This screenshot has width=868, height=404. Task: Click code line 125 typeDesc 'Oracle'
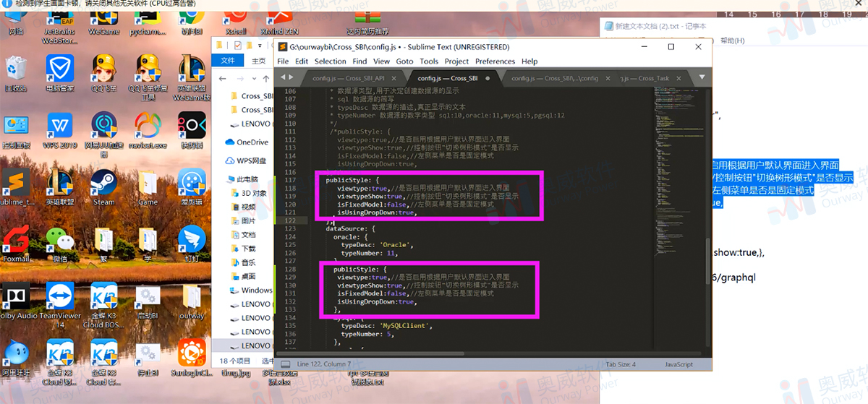(x=378, y=244)
